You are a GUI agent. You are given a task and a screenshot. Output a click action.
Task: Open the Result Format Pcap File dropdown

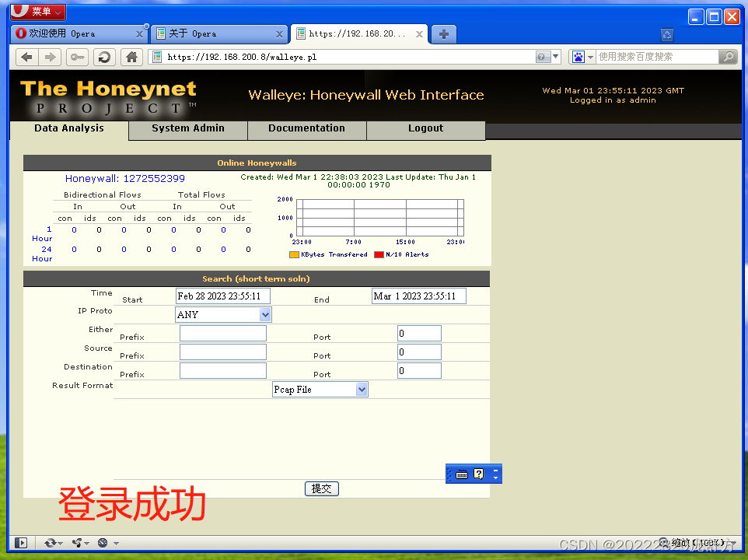click(320, 390)
